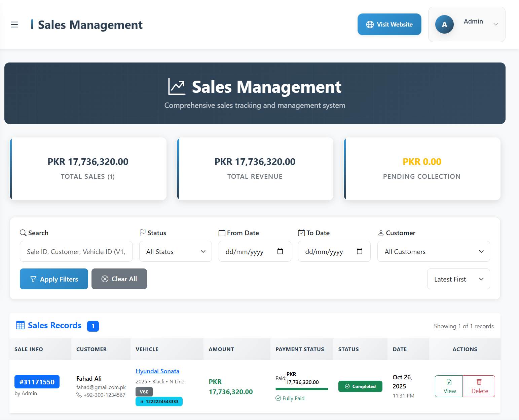Viewport: 519px width, 420px height.
Task: Open the hamburger sidebar menu
Action: click(14, 25)
